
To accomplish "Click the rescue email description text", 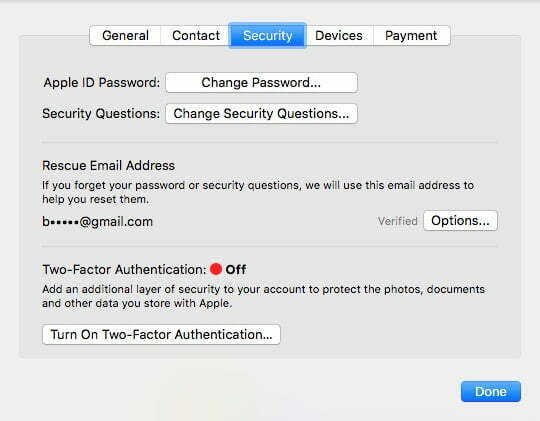I will click(x=258, y=192).
